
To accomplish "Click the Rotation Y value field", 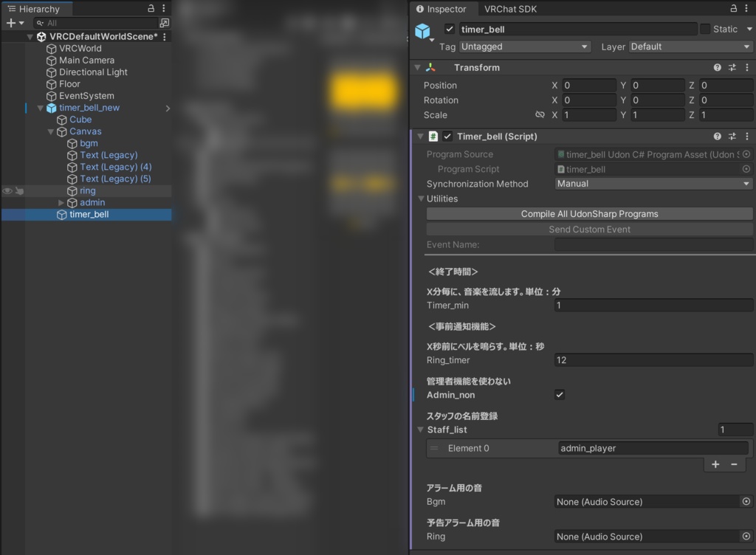I will [x=657, y=100].
